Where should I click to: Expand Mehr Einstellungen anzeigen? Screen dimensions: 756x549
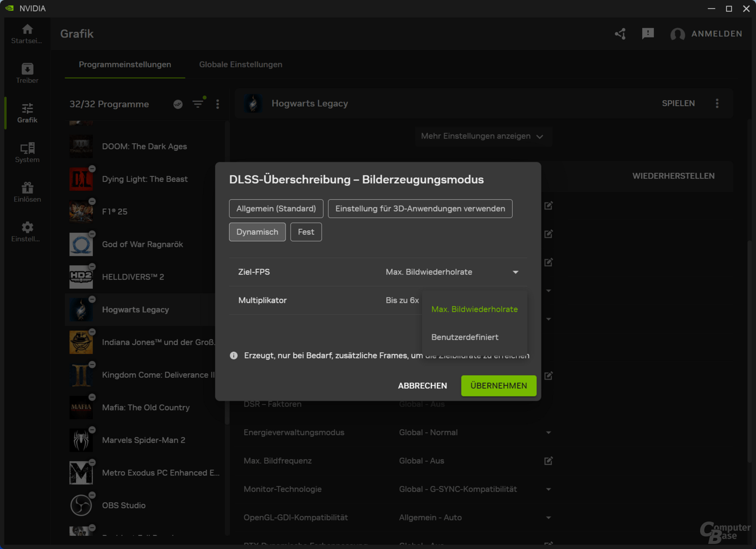[483, 136]
